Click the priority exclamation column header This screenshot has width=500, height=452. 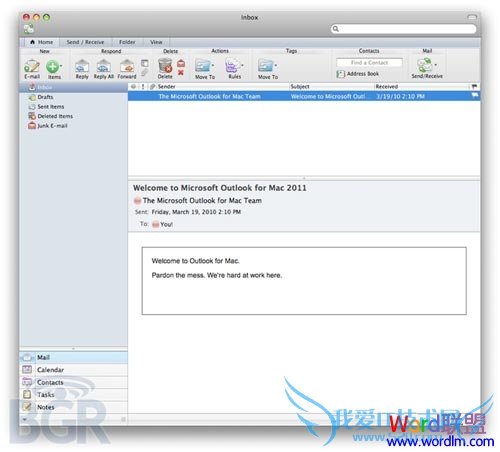(143, 87)
